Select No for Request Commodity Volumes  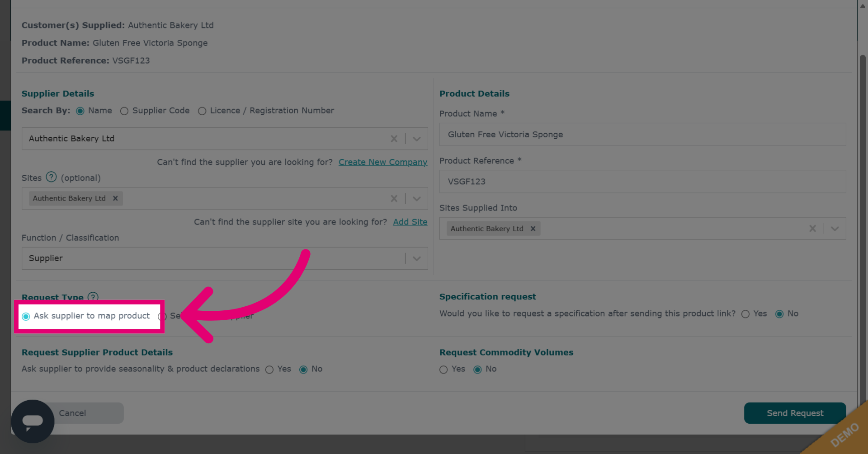tap(477, 370)
